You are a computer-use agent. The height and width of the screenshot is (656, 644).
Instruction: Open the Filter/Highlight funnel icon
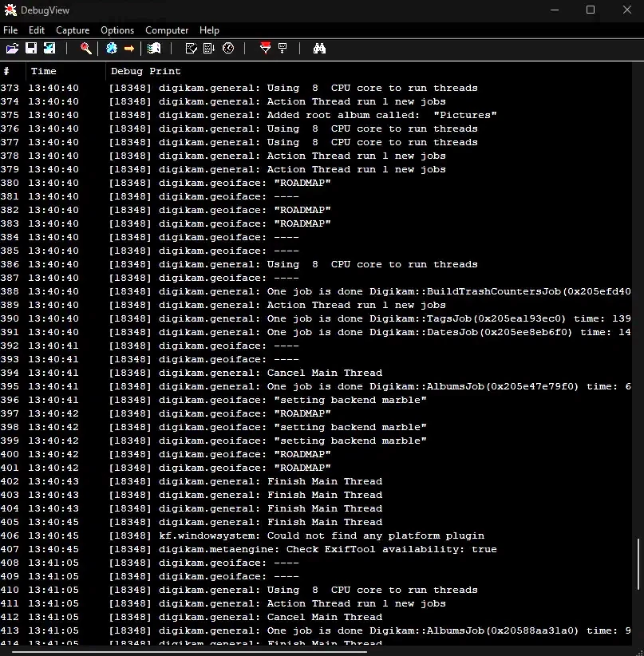pos(265,48)
